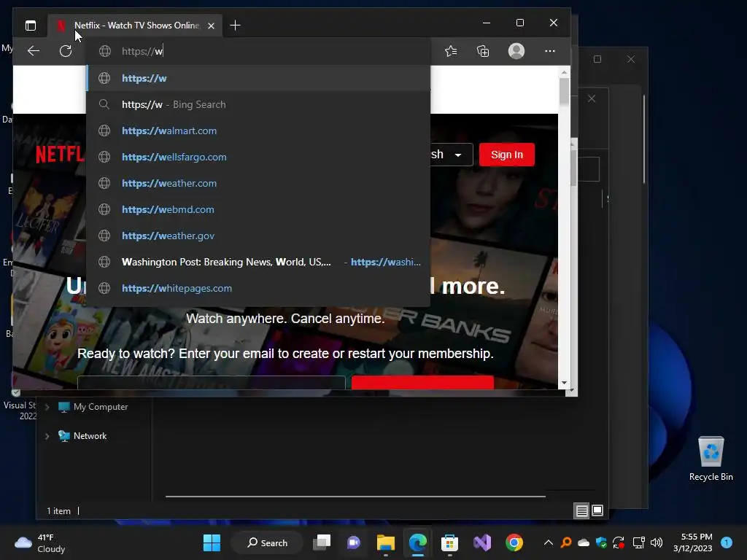Viewport: 747px width, 560px height.
Task: Open Task View from the taskbar
Action: [x=322, y=542]
